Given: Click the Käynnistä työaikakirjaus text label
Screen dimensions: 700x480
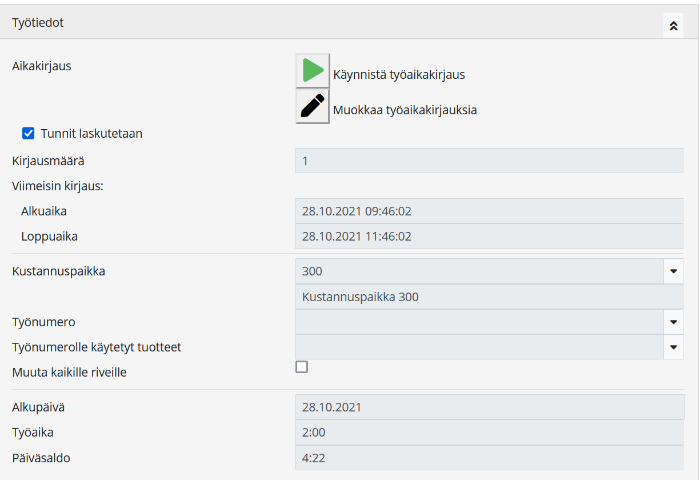Looking at the screenshot, I should point(398,74).
